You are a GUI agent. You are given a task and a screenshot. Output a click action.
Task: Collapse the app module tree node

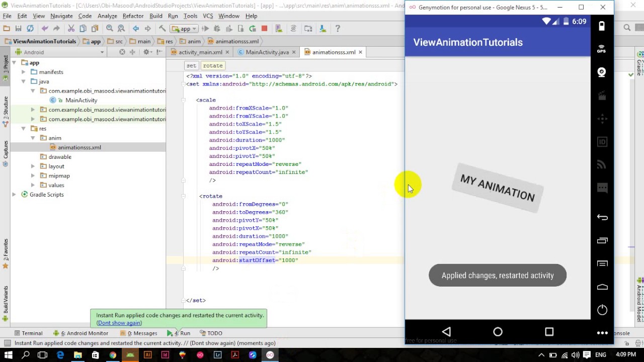14,63
